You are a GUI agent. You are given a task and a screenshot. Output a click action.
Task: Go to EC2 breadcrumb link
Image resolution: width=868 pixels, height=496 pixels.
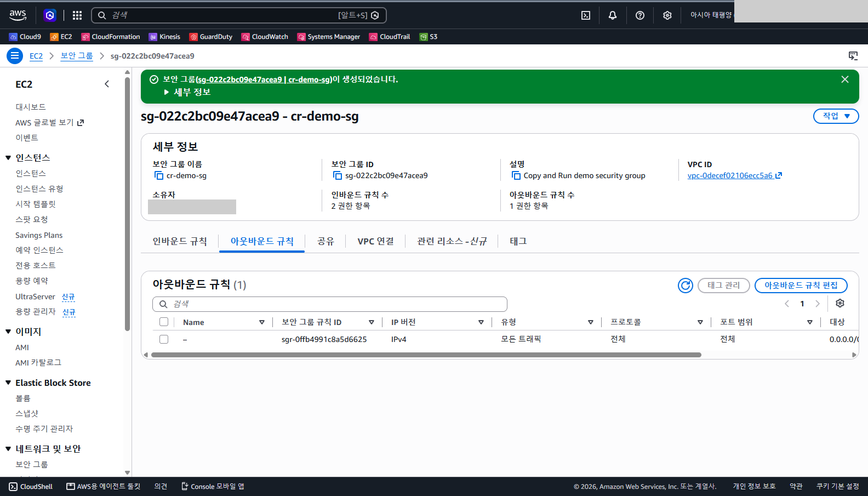click(36, 56)
